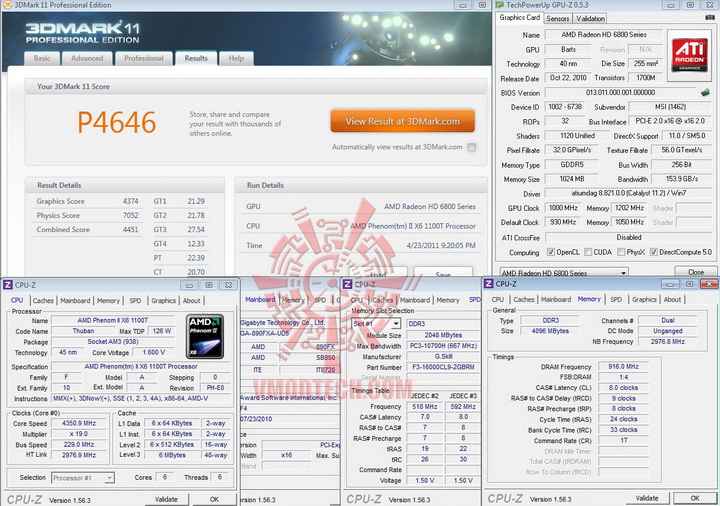
Task: Open the Help tab in 3DMark 11
Action: coord(236,58)
